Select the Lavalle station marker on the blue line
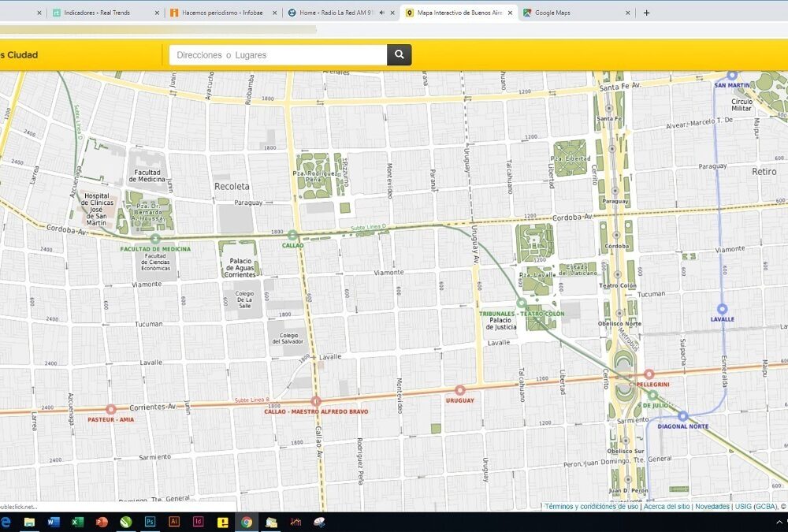 [722, 309]
